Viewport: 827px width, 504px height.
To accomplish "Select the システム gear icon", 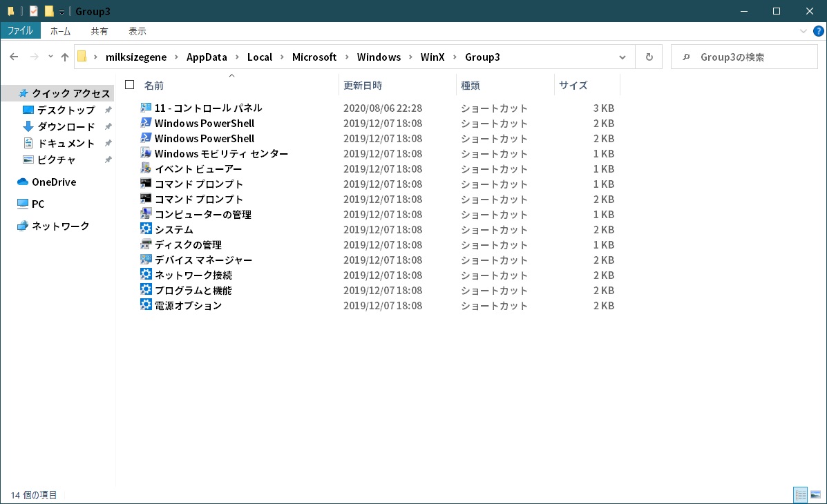I will click(146, 229).
